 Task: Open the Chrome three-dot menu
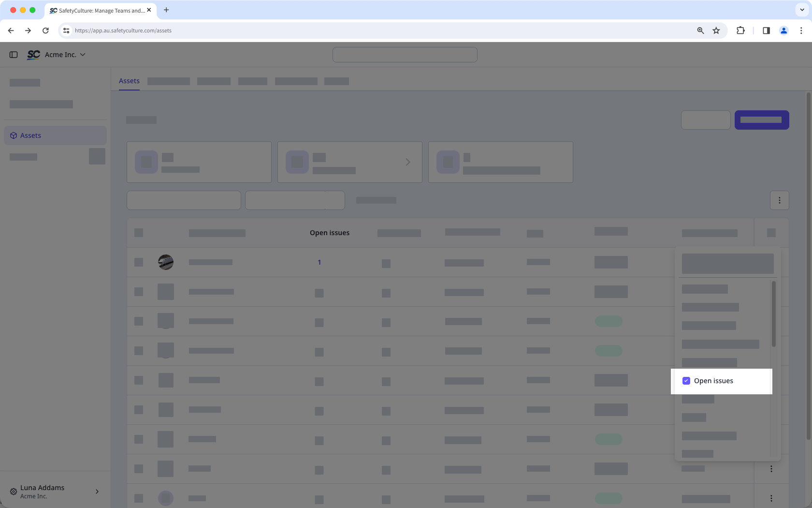801,30
